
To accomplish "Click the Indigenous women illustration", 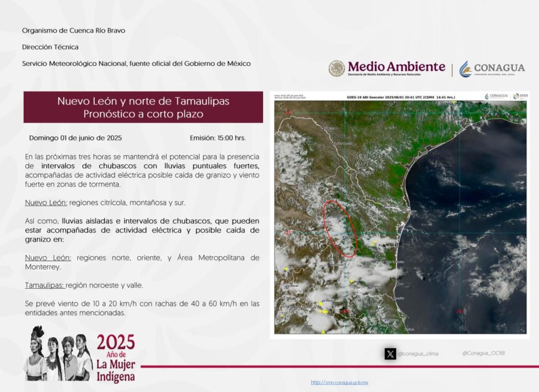I will [59, 354].
